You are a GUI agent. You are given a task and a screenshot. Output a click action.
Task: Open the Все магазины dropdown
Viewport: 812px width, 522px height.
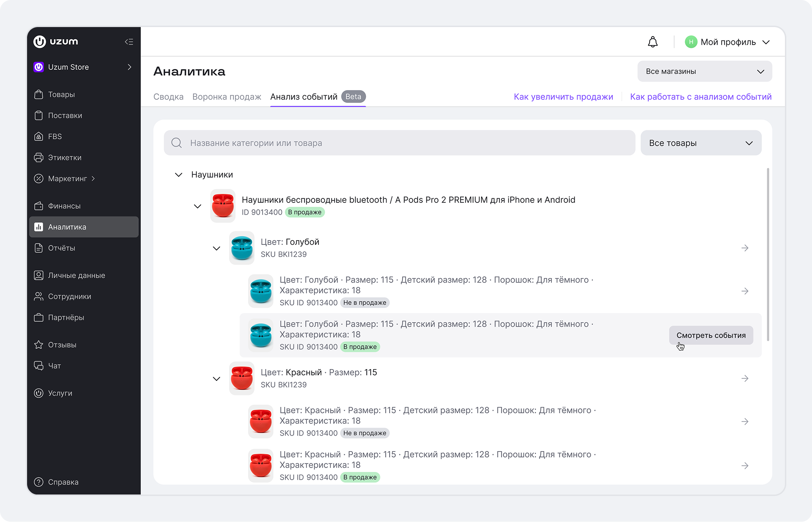coord(705,71)
